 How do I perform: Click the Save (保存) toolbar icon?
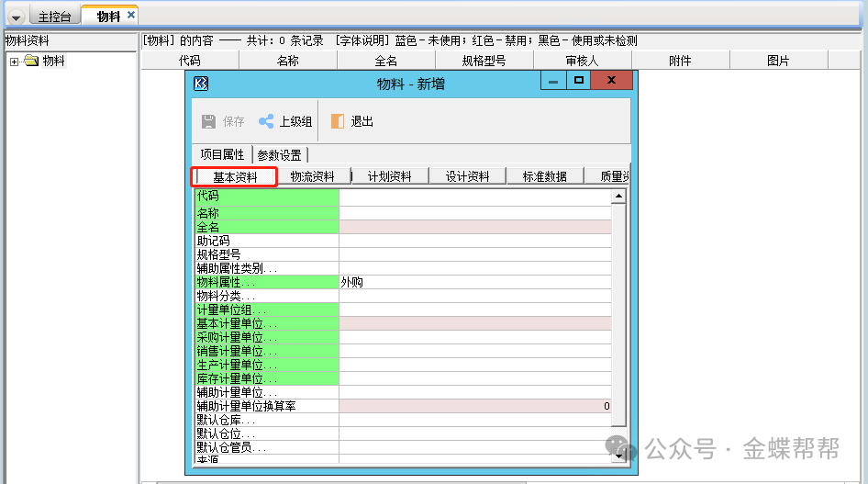point(209,121)
